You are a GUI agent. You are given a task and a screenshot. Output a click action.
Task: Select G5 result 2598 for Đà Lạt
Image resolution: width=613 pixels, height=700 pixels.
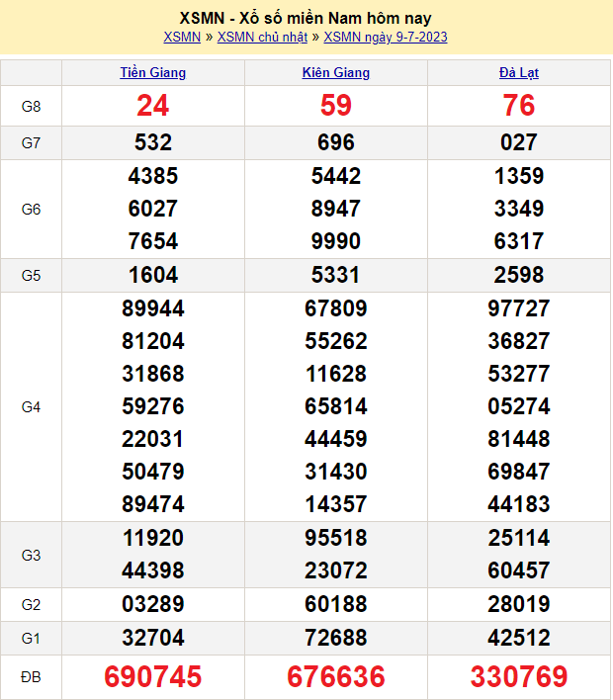[519, 275]
